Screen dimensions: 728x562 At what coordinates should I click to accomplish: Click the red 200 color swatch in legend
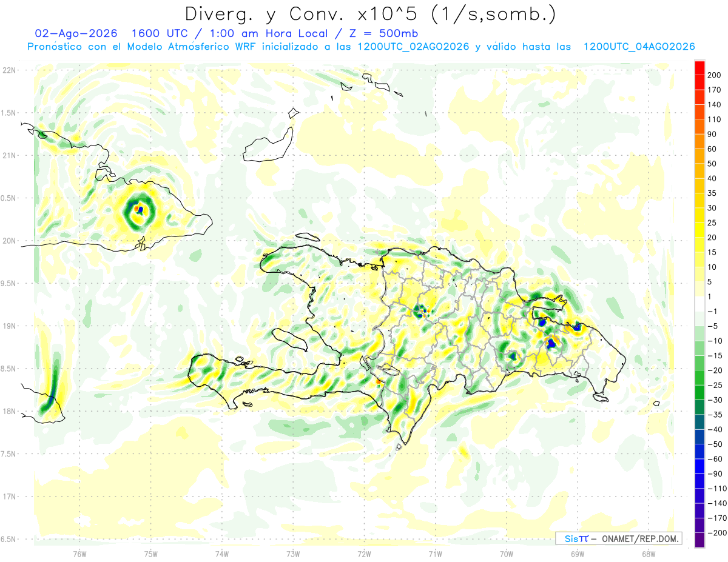coord(700,68)
